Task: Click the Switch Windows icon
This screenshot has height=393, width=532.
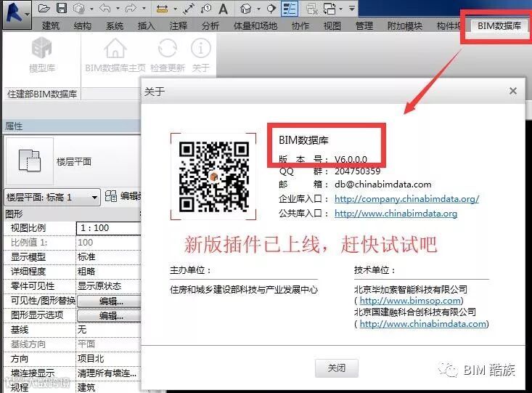Action: point(330,9)
